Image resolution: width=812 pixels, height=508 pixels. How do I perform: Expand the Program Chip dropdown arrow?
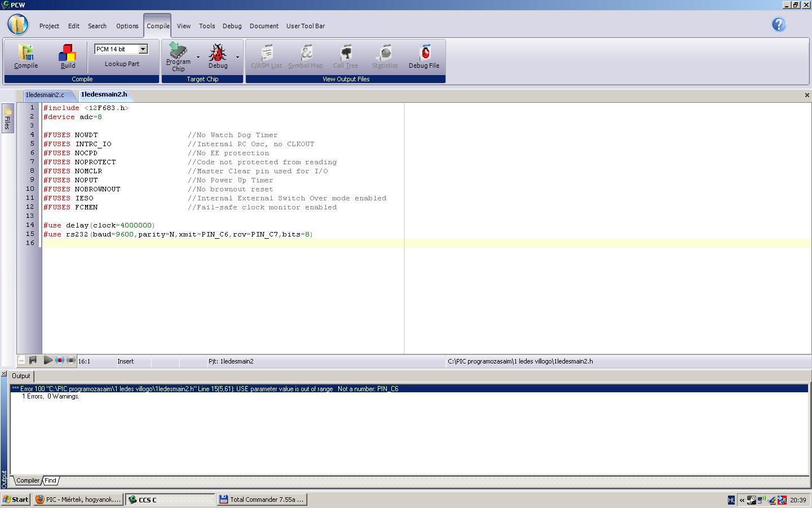[x=198, y=57]
